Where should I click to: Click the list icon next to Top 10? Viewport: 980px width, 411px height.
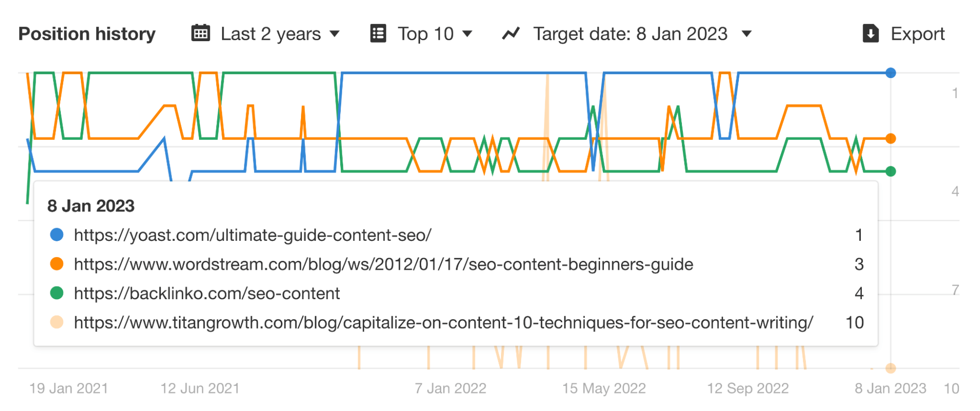378,33
